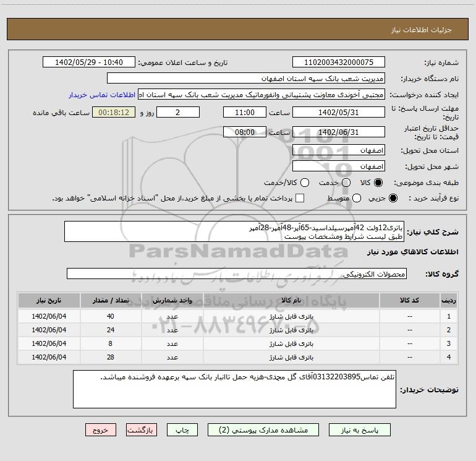Image resolution: width=476 pixels, height=461 pixels.
Task: Click the استان محل تحویل field
Action: [x=338, y=150]
